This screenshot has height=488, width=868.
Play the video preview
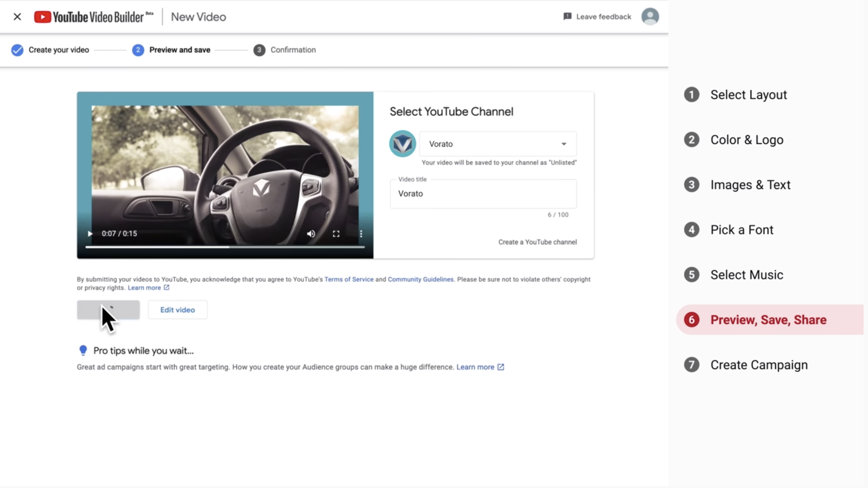(x=90, y=233)
